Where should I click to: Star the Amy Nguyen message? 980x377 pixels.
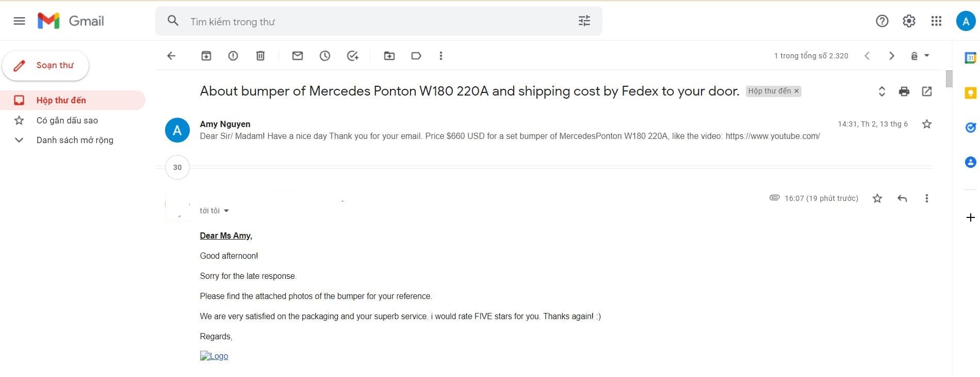point(927,124)
